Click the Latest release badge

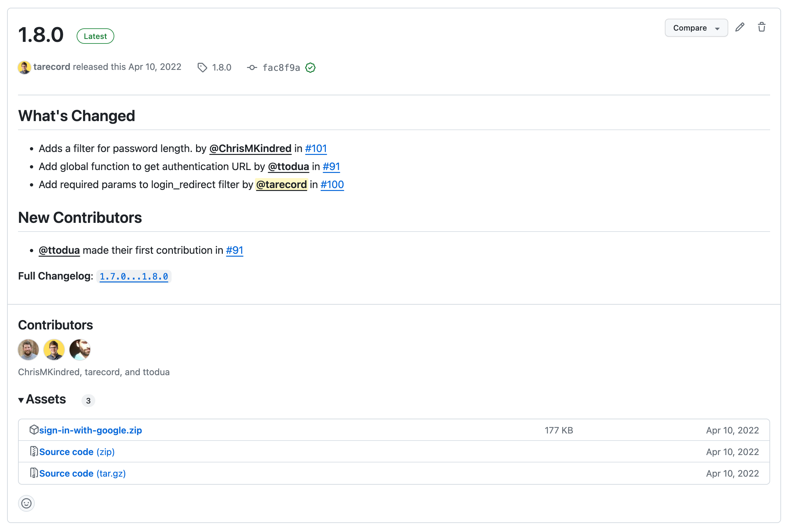tap(95, 36)
